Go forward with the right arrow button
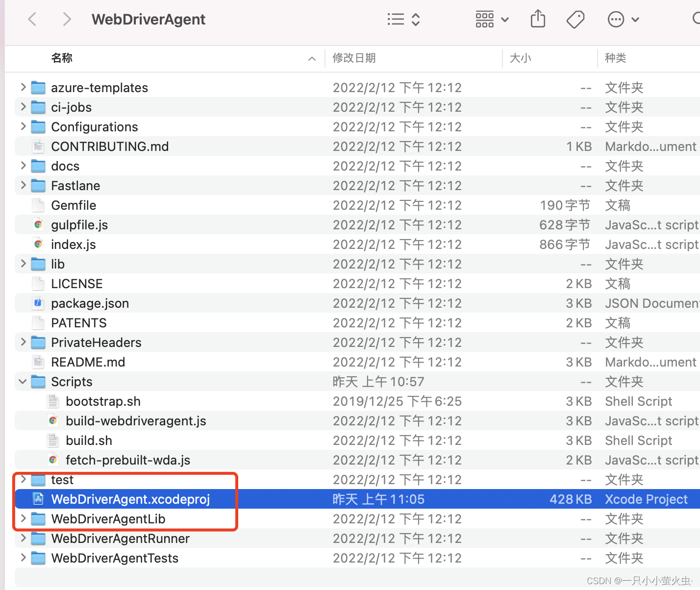The height and width of the screenshot is (590, 700). coord(67,20)
